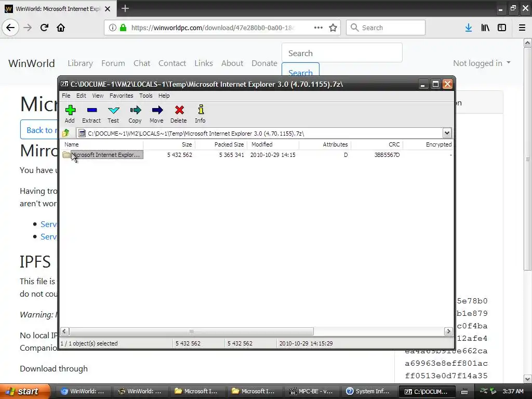Sort by the Modified column header
This screenshot has height=399, width=532.
coord(273,144)
